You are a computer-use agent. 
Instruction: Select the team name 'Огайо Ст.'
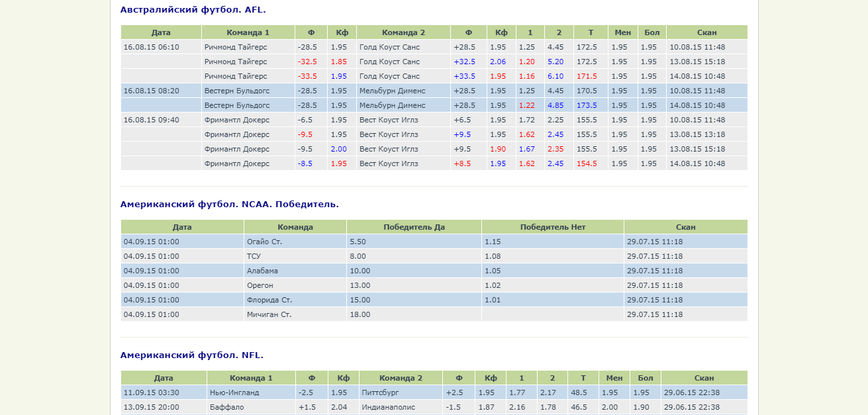click(x=264, y=242)
